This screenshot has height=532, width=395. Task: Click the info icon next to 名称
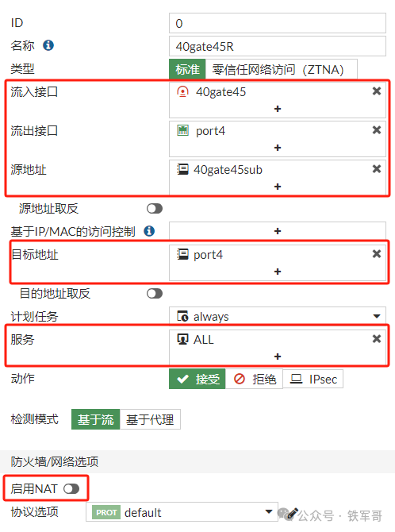[48, 45]
